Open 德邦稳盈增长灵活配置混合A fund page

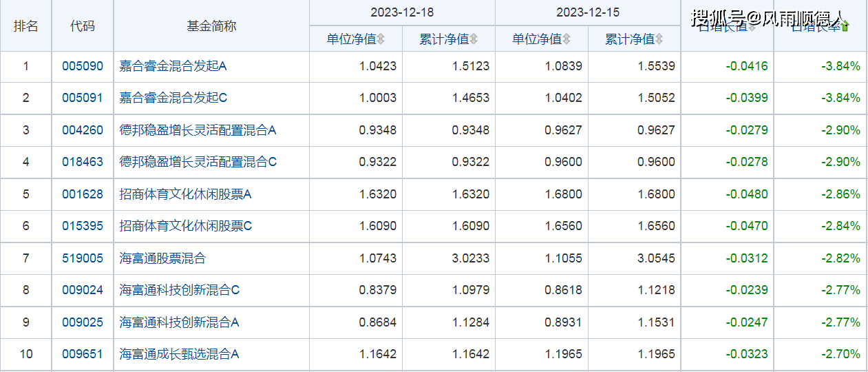[x=198, y=130]
